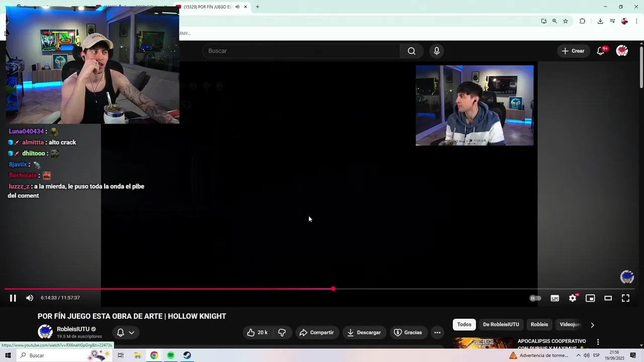
Task: Open Steam from the taskbar
Action: click(187, 355)
